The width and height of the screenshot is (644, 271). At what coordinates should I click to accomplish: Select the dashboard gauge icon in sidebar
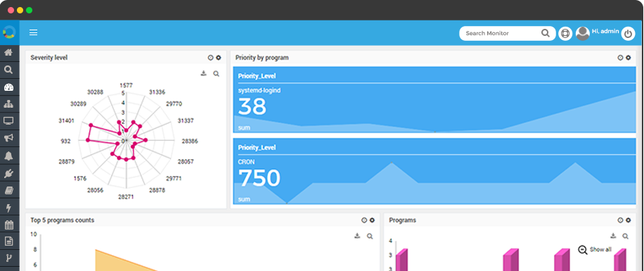8,87
